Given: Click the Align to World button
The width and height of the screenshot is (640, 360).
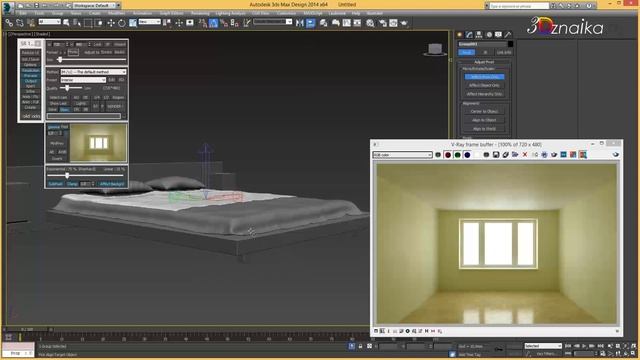Looking at the screenshot, I should (x=484, y=129).
